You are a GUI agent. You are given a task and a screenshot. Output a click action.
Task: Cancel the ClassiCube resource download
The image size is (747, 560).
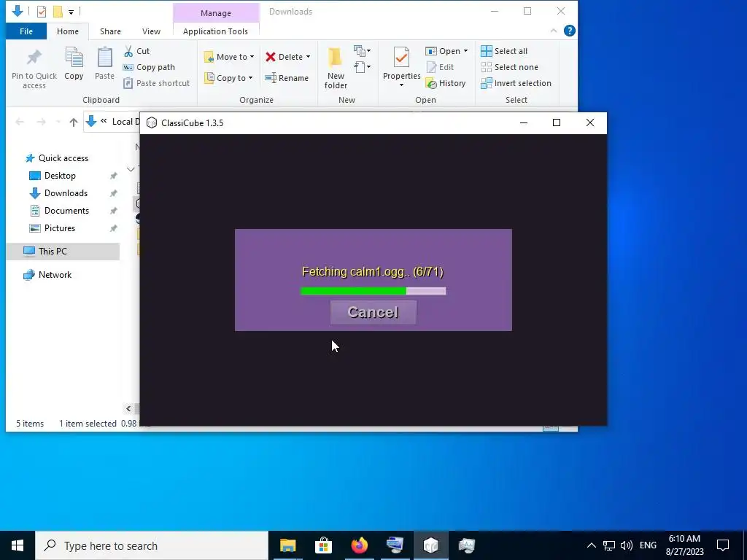373,312
